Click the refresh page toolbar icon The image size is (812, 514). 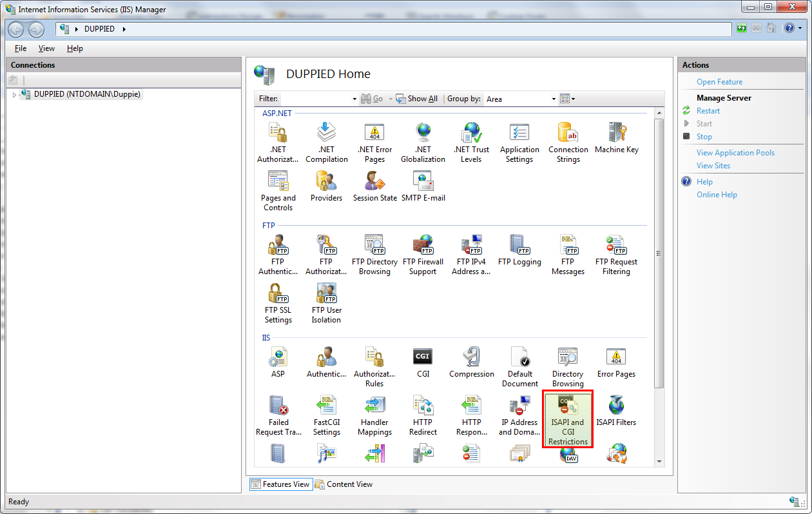click(x=742, y=28)
